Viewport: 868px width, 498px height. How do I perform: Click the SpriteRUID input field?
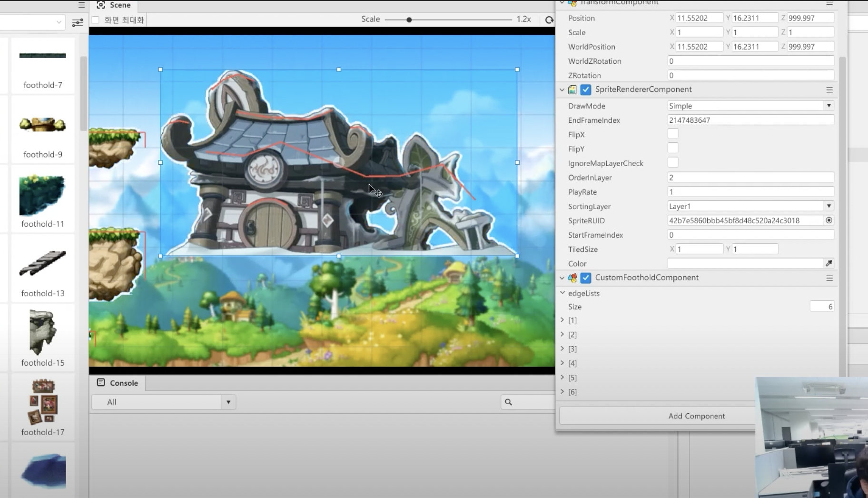[x=745, y=220]
